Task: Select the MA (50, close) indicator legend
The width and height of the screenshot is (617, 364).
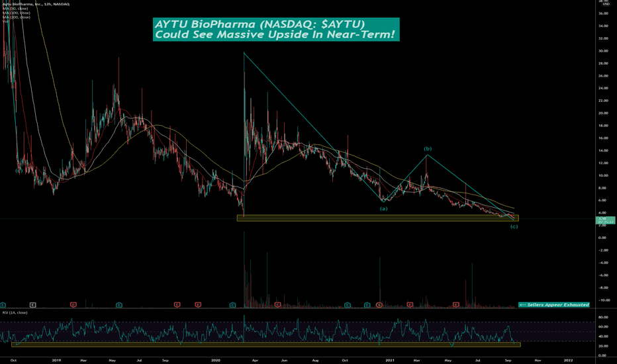Action: click(x=15, y=8)
